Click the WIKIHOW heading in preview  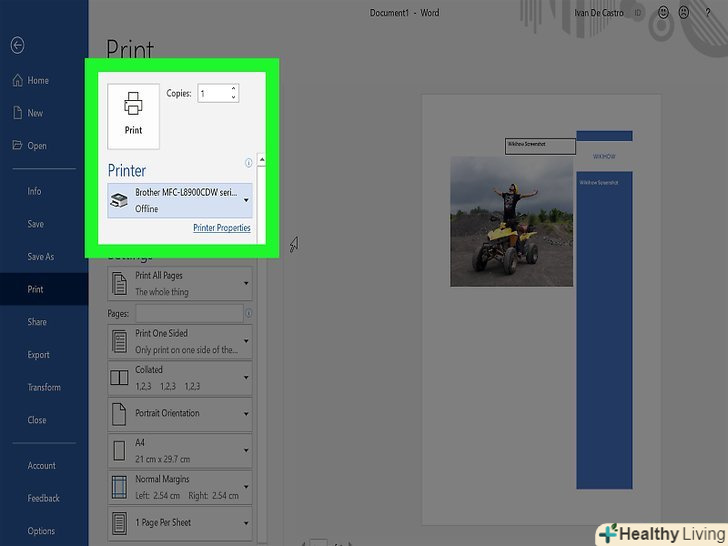point(604,156)
